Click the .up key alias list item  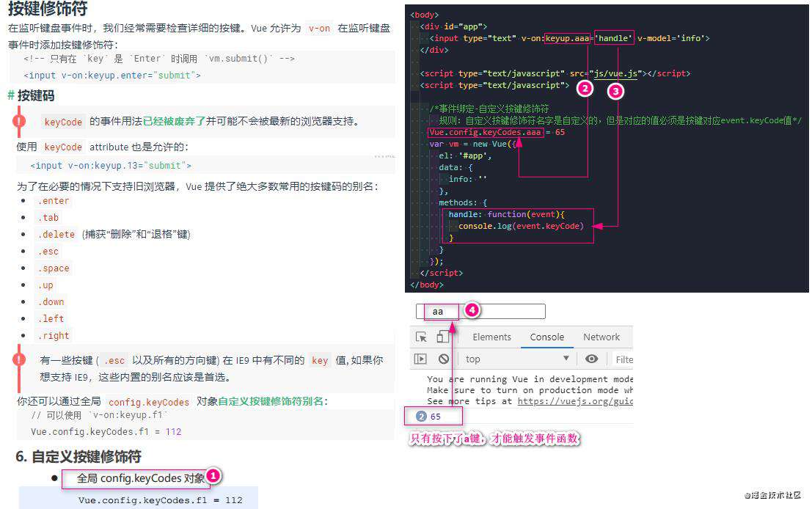tap(45, 285)
